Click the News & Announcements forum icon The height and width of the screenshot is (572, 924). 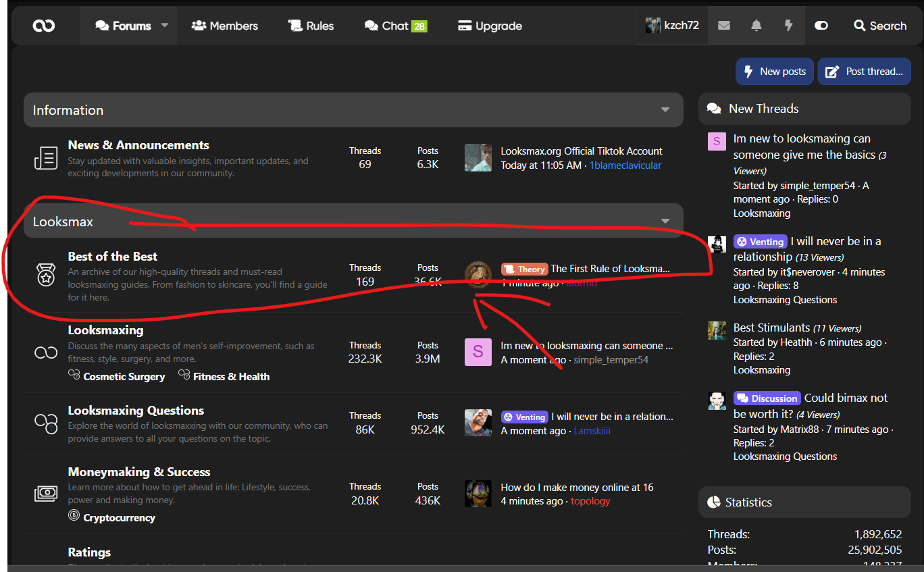(46, 158)
